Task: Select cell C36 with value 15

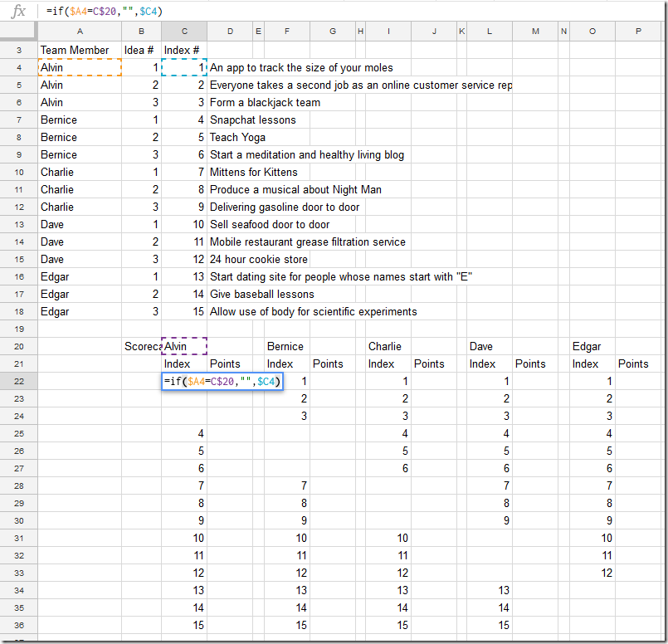Action: (x=184, y=625)
